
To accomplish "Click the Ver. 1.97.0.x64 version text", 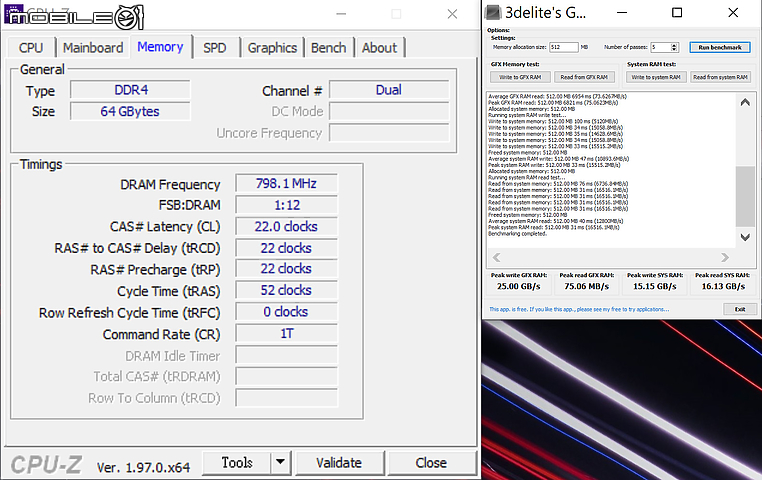I will tap(143, 467).
